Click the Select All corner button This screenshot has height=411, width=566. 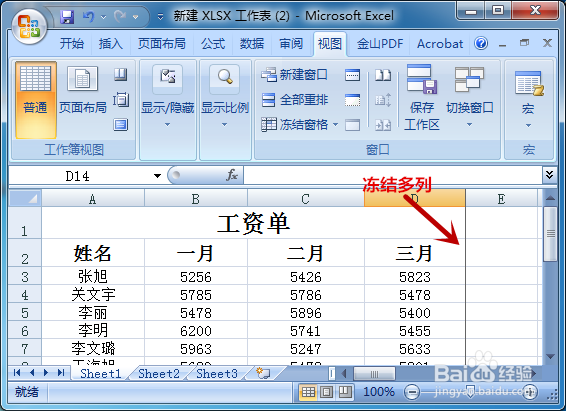[x=25, y=198]
